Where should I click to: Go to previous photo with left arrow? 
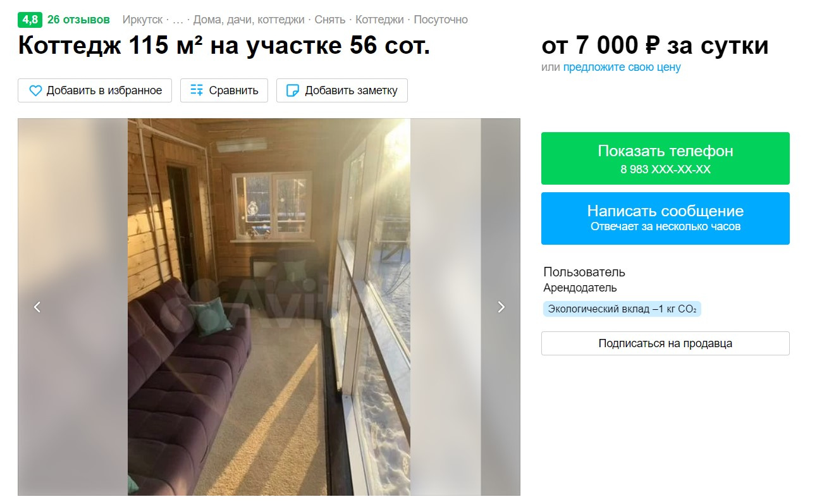point(37,307)
